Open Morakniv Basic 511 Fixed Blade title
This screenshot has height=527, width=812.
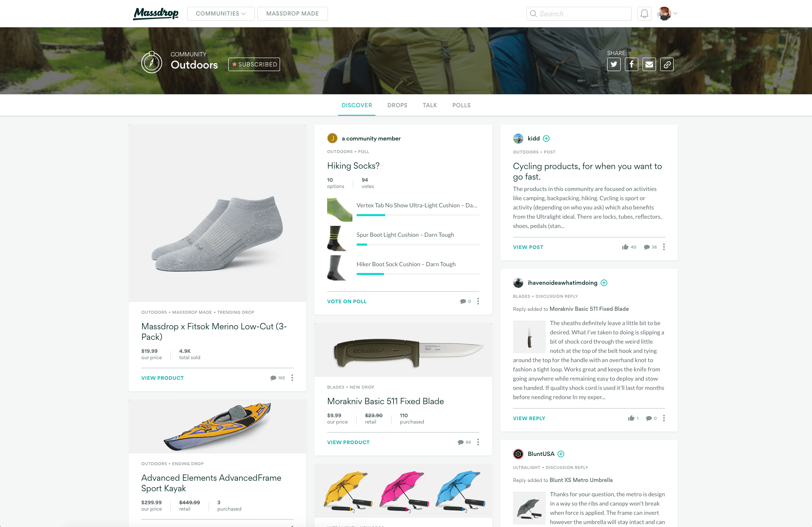tap(386, 401)
